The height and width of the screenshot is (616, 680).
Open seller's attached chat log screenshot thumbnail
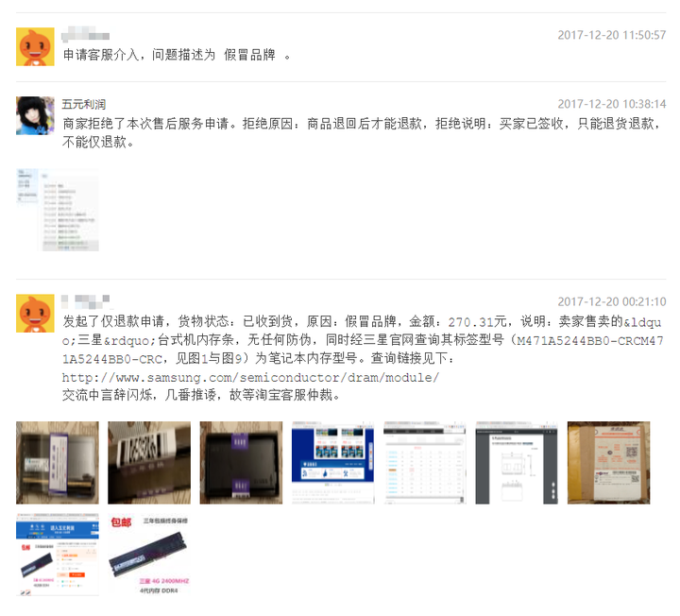58,210
